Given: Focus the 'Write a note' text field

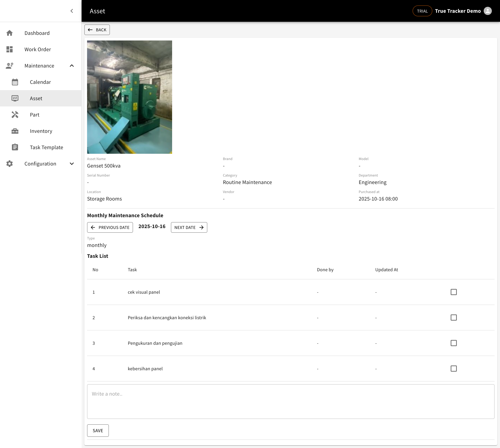Looking at the screenshot, I should tap(290, 401).
